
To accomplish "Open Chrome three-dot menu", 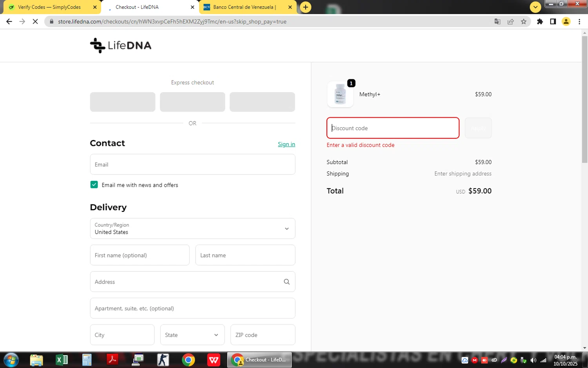I will [579, 22].
